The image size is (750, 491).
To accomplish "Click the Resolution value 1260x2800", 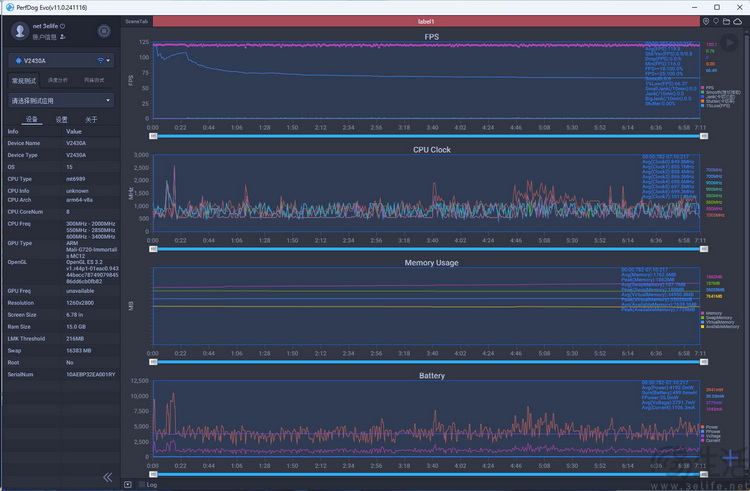I will coord(80,303).
